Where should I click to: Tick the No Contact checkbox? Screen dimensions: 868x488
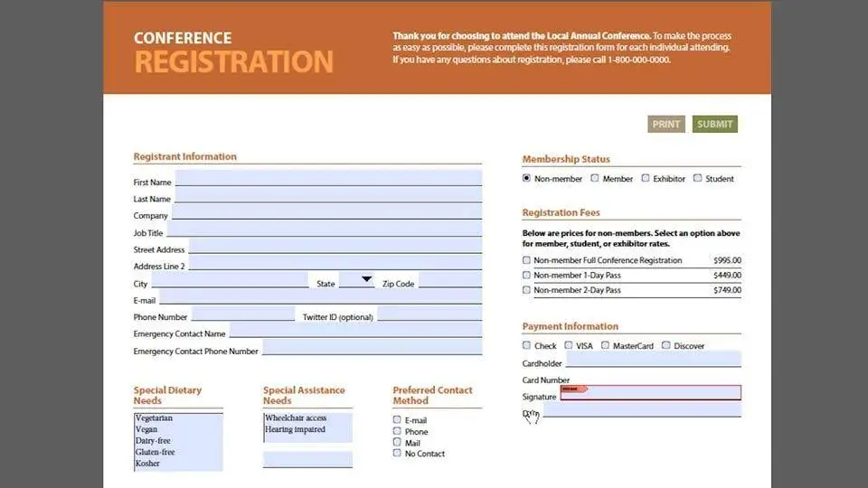[x=398, y=454]
